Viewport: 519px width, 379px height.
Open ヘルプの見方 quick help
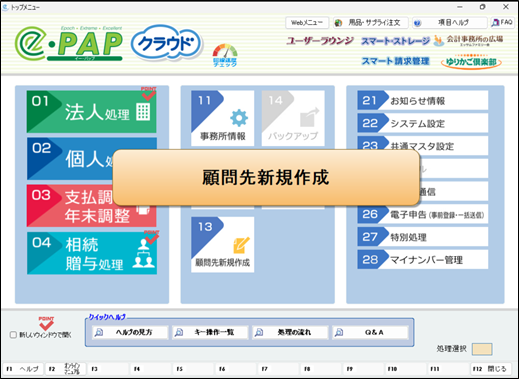(130, 332)
